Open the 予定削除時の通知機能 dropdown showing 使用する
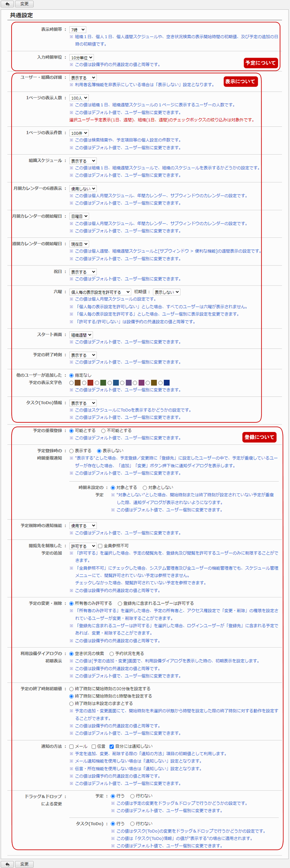This screenshot has height=868, width=290. click(x=83, y=526)
